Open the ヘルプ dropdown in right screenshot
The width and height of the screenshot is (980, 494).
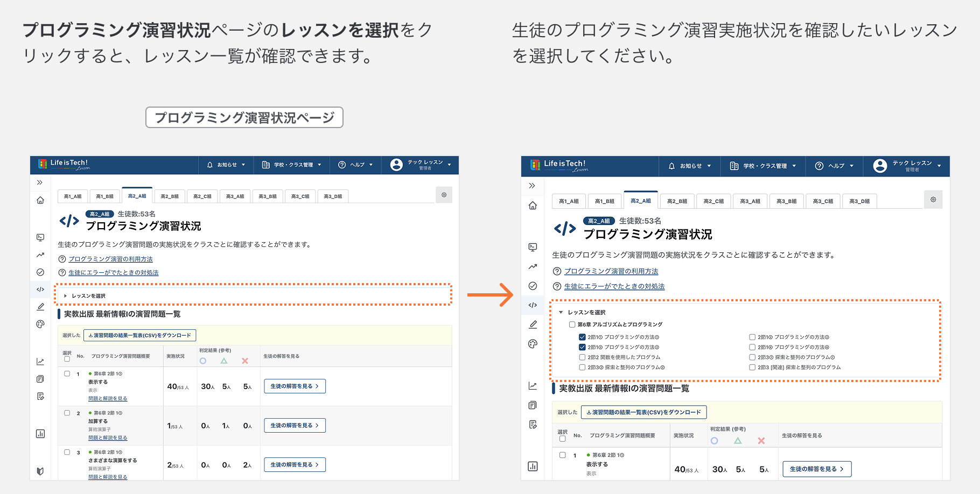click(835, 166)
